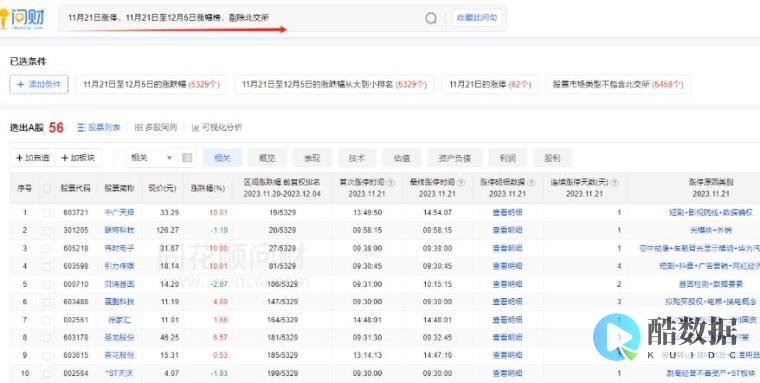The width and height of the screenshot is (760, 383).
Task: Check the box for stock 603178
Action: [47, 337]
